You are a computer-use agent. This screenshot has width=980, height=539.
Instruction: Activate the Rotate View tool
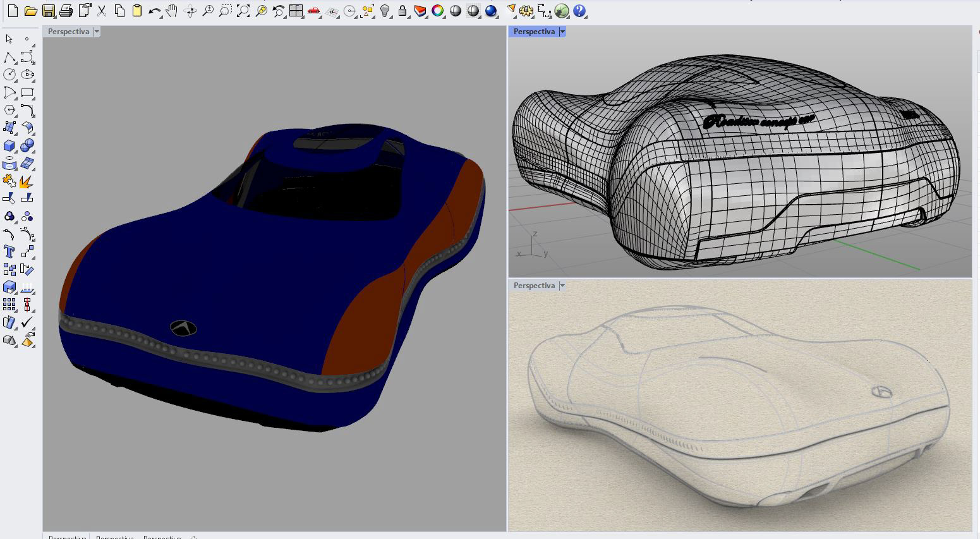tap(190, 11)
